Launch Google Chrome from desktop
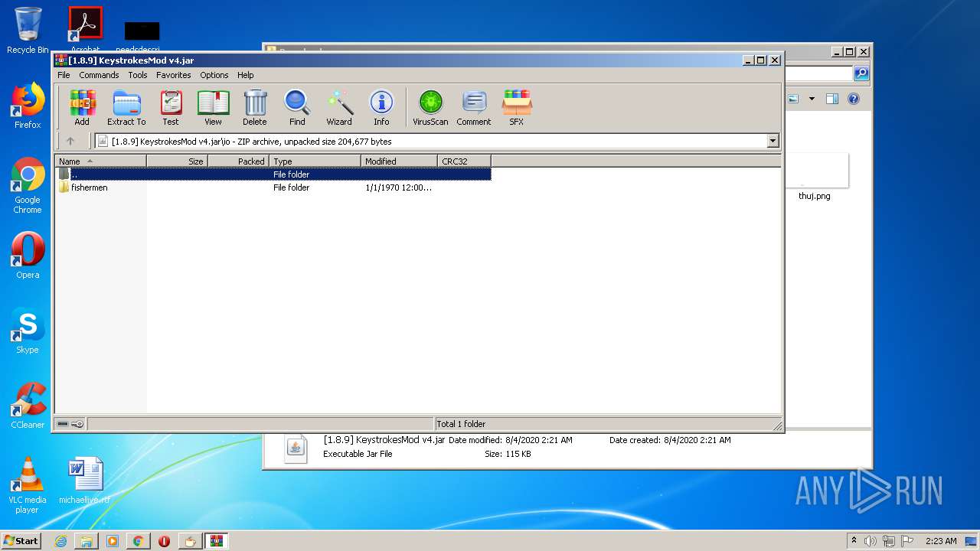980x551 pixels. (x=28, y=185)
